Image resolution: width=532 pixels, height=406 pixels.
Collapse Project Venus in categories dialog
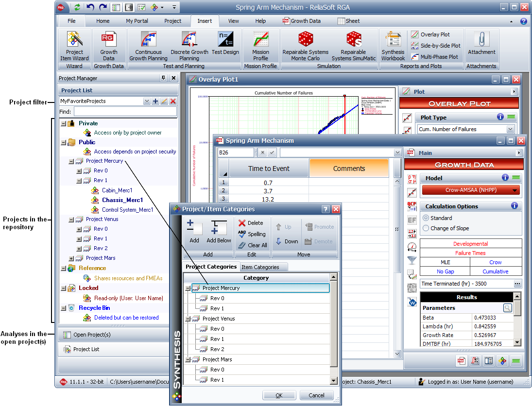188,319
